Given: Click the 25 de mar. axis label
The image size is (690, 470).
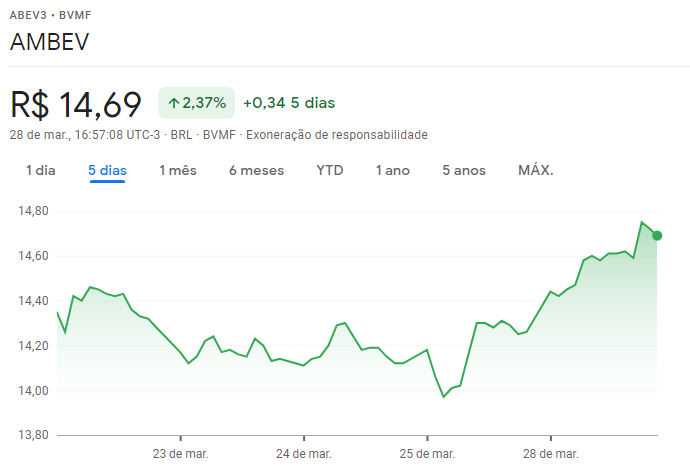Looking at the screenshot, I should (427, 454).
